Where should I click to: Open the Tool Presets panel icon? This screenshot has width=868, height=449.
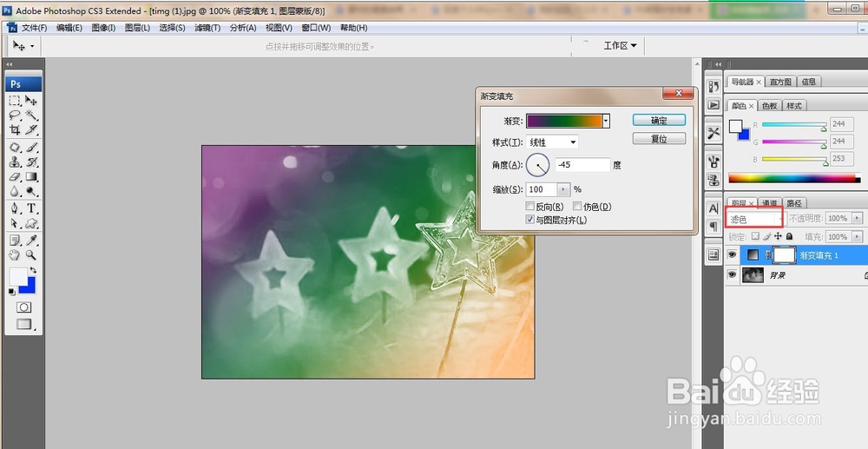pyautogui.click(x=713, y=133)
